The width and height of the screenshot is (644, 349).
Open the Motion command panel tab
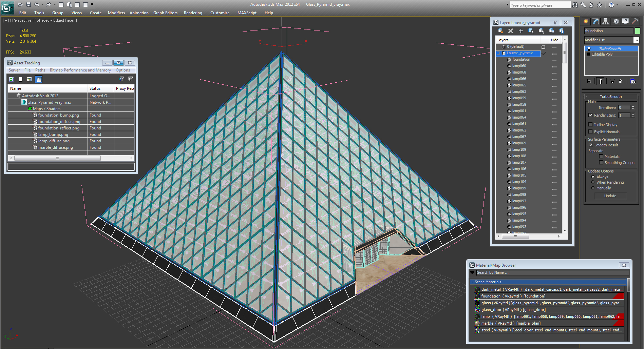[x=616, y=21]
